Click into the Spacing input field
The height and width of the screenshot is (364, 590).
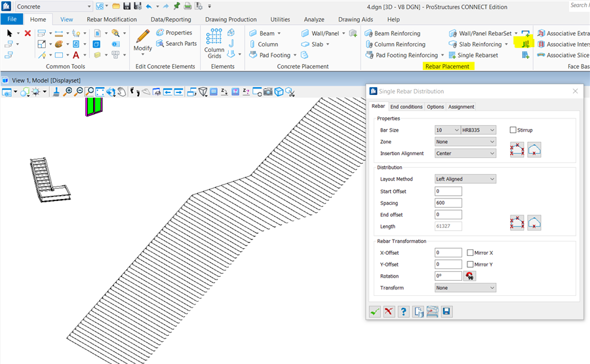448,203
